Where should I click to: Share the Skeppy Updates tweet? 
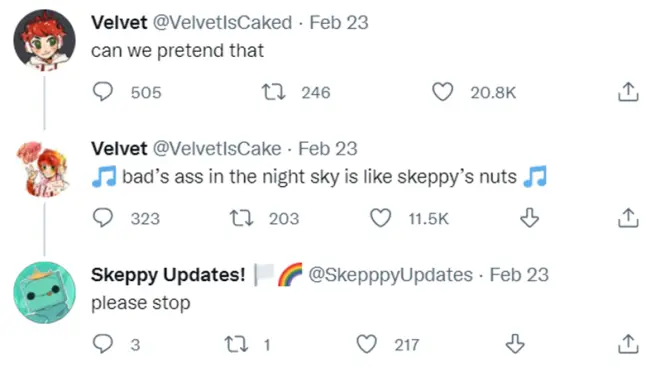click(628, 344)
